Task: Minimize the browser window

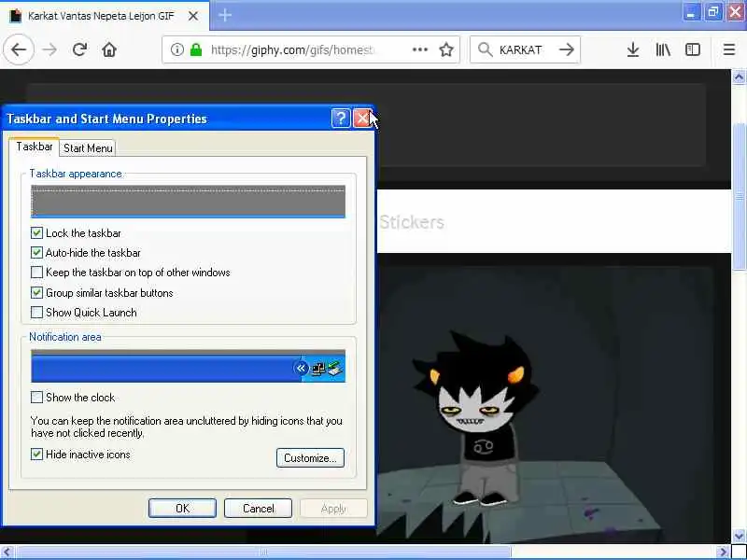Action: click(691, 12)
